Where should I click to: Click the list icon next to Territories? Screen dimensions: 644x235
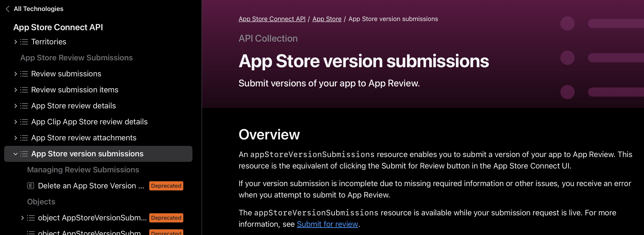click(x=24, y=42)
